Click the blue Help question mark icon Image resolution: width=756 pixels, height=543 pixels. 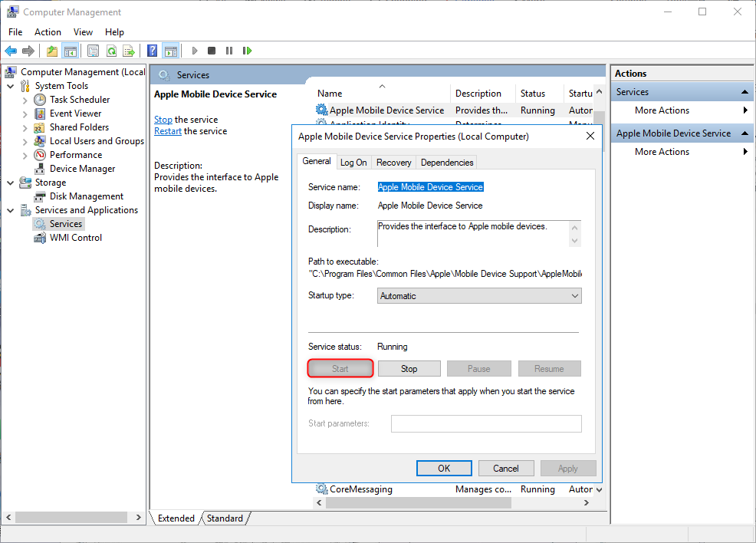point(153,51)
